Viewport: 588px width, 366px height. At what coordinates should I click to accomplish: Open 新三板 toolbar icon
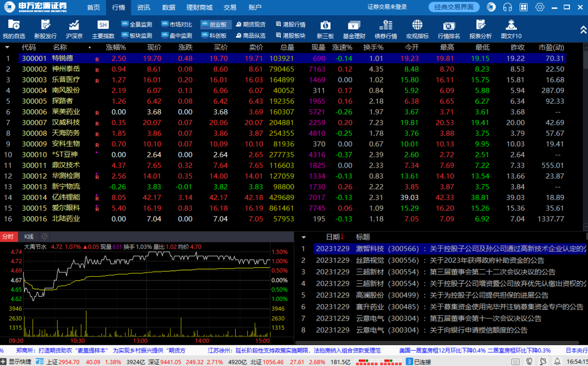pos(325,29)
